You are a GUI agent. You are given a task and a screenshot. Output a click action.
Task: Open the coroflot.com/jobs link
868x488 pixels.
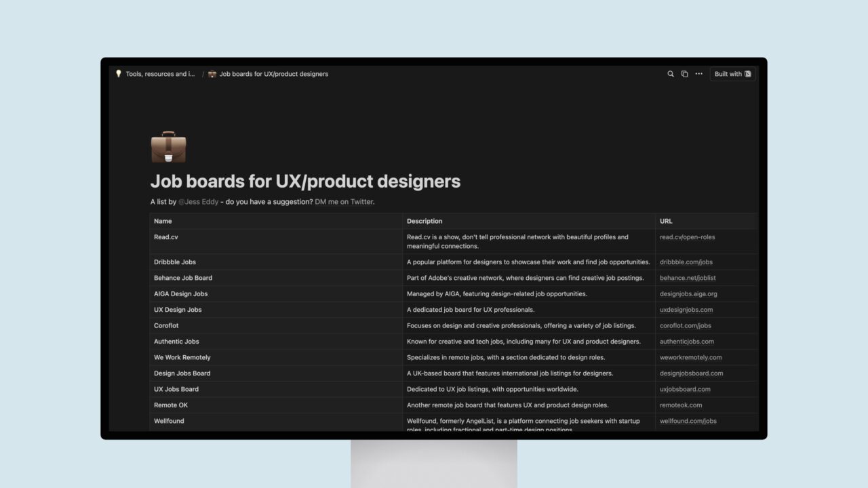(686, 326)
